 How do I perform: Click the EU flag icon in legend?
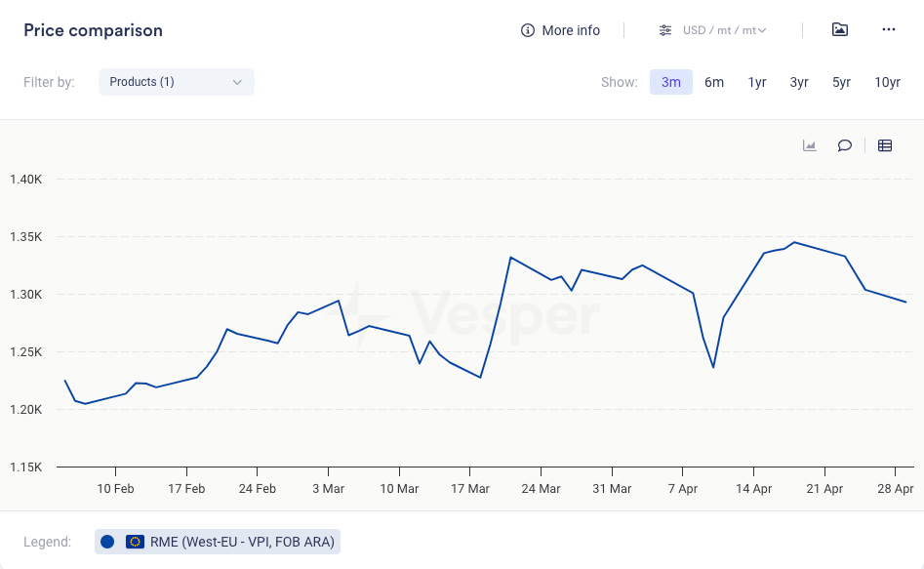pyautogui.click(x=135, y=542)
